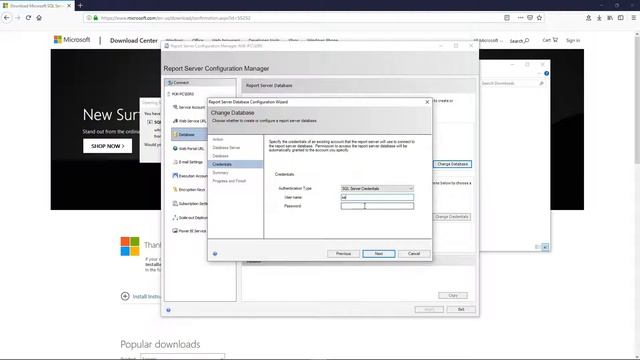
Task: Click the Configuration Manager help icon
Action: click(169, 310)
